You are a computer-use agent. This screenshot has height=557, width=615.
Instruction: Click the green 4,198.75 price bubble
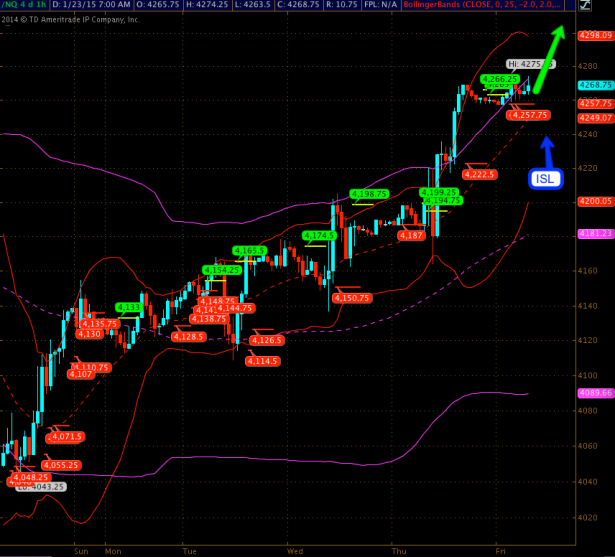pyautogui.click(x=368, y=193)
